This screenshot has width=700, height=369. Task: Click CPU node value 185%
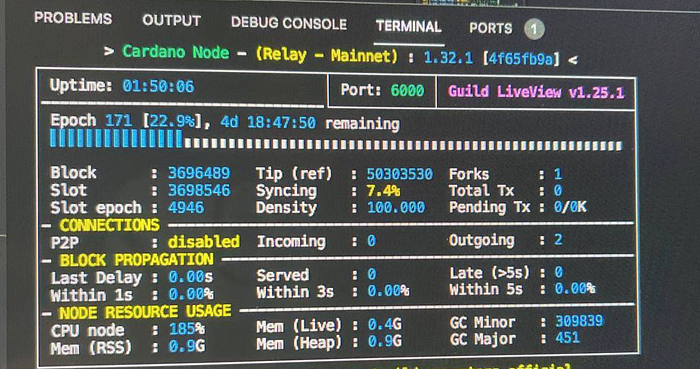pyautogui.click(x=187, y=330)
